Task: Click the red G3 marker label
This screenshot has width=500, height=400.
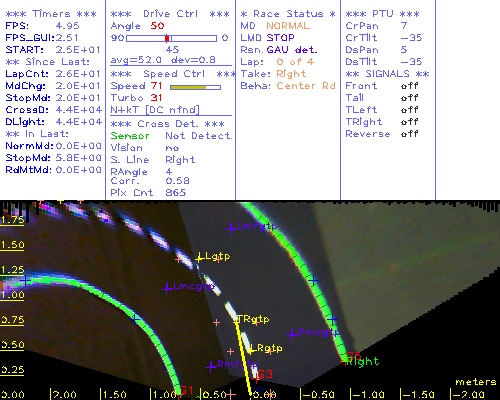Action: 265,374
